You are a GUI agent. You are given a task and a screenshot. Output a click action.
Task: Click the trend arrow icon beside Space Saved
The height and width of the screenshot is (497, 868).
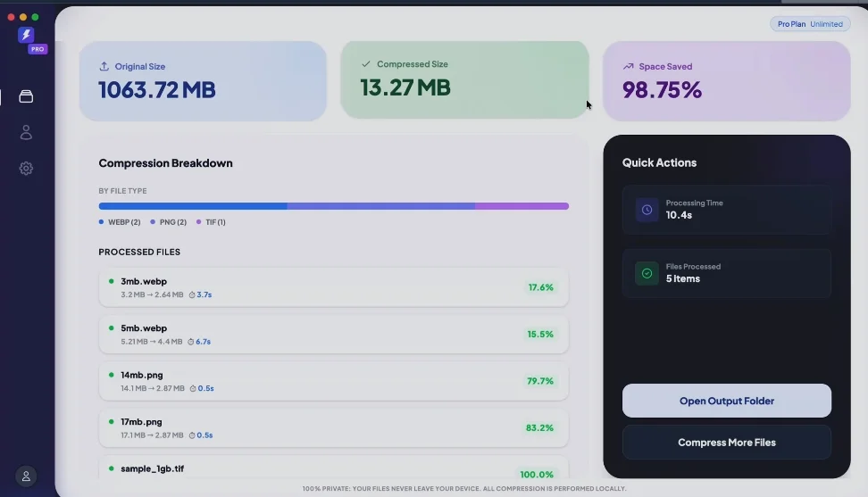pos(629,66)
